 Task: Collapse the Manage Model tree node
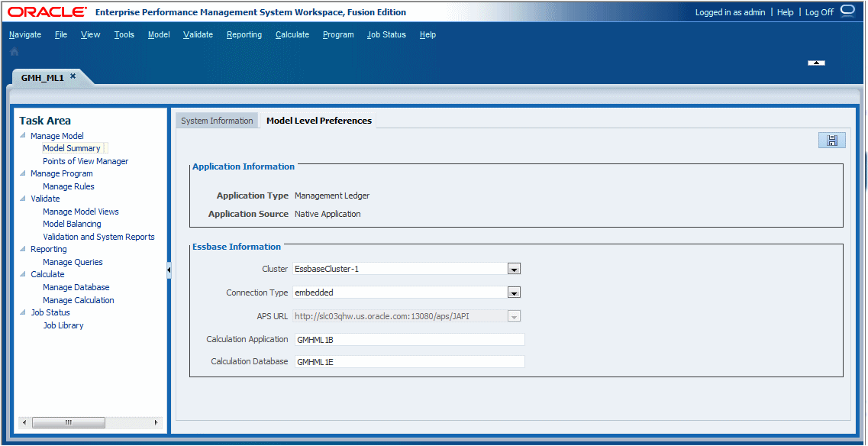point(22,135)
